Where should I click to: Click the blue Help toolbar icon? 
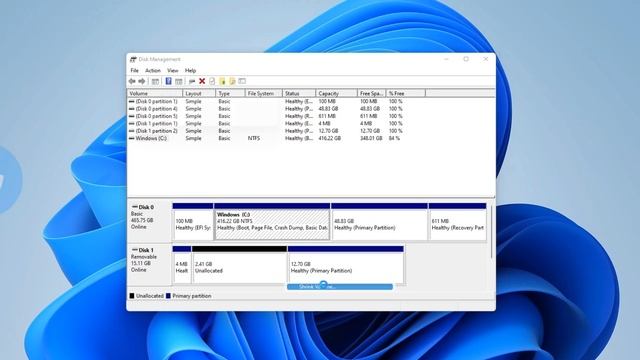[x=168, y=81]
